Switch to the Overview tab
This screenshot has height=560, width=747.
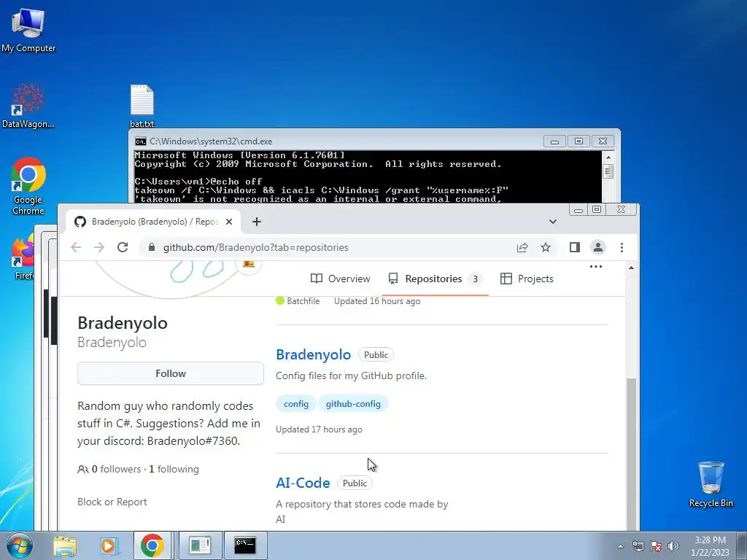click(x=340, y=279)
